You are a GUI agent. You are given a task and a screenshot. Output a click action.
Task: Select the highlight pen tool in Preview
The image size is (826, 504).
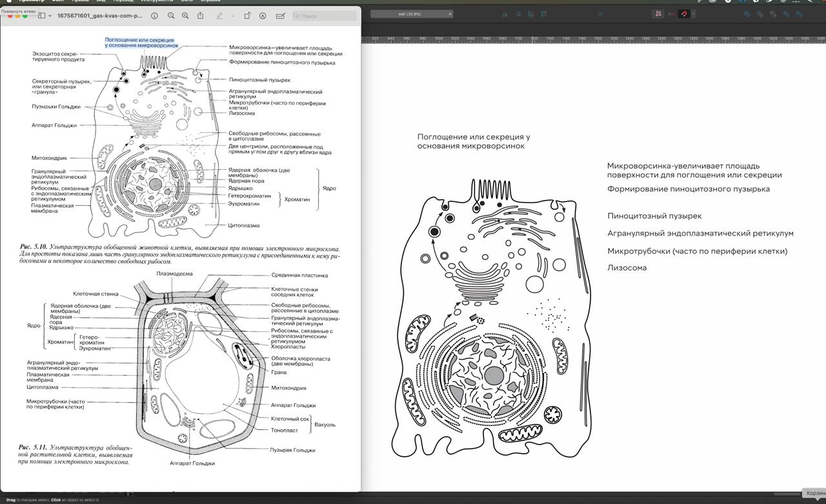coord(219,15)
